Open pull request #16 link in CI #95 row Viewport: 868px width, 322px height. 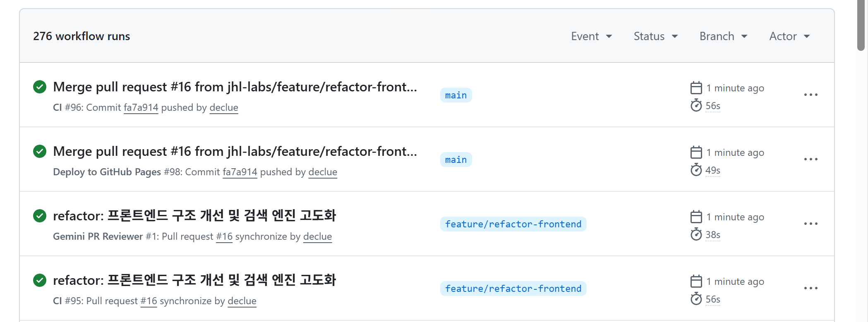[x=149, y=301]
